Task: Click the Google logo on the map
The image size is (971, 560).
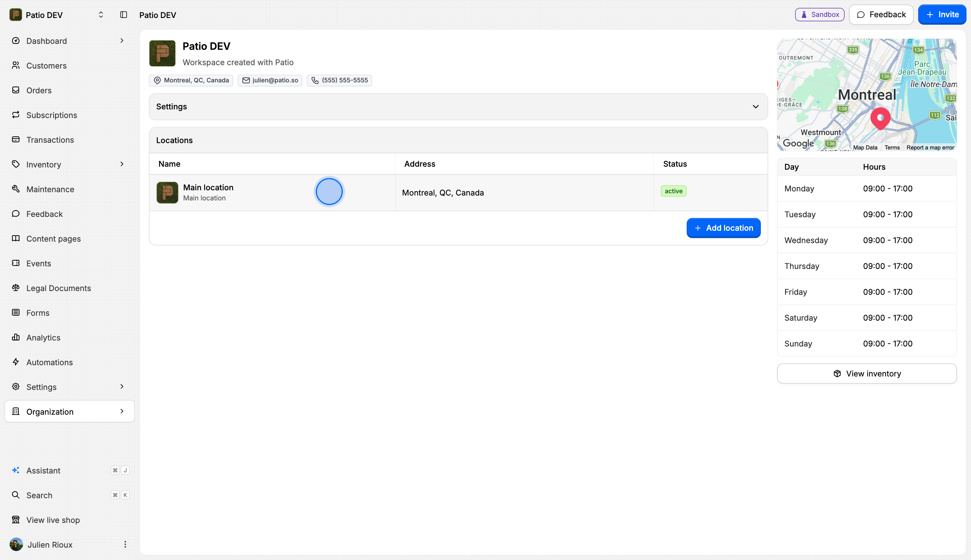Action: tap(798, 143)
